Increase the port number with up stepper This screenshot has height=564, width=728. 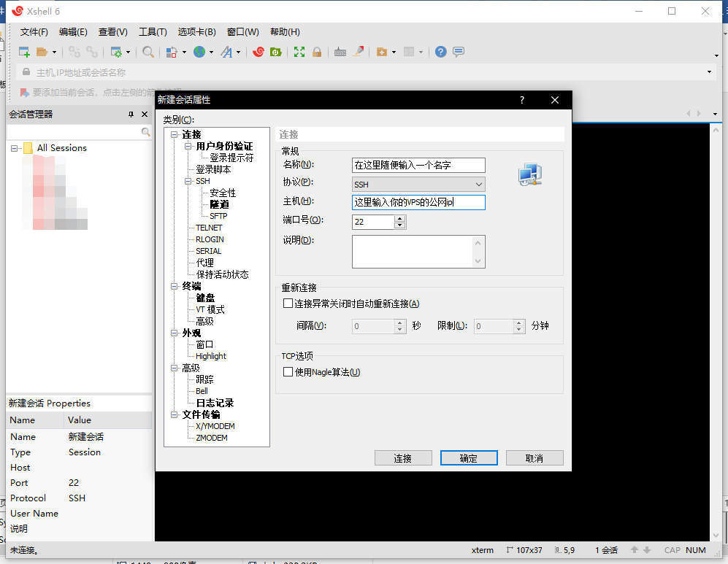tap(399, 218)
